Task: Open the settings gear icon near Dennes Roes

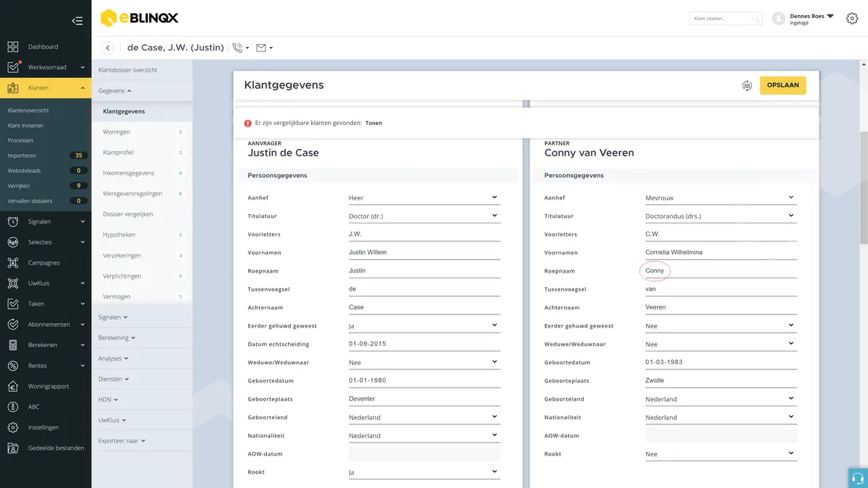Action: [851, 18]
